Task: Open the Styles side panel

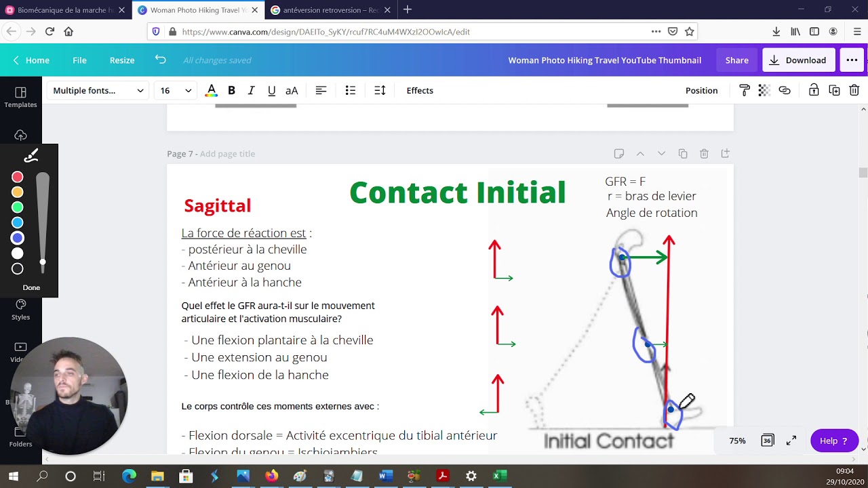Action: [20, 310]
